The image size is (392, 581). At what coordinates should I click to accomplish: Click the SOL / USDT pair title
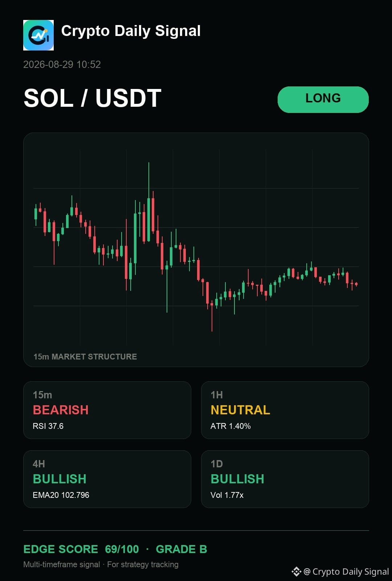93,98
